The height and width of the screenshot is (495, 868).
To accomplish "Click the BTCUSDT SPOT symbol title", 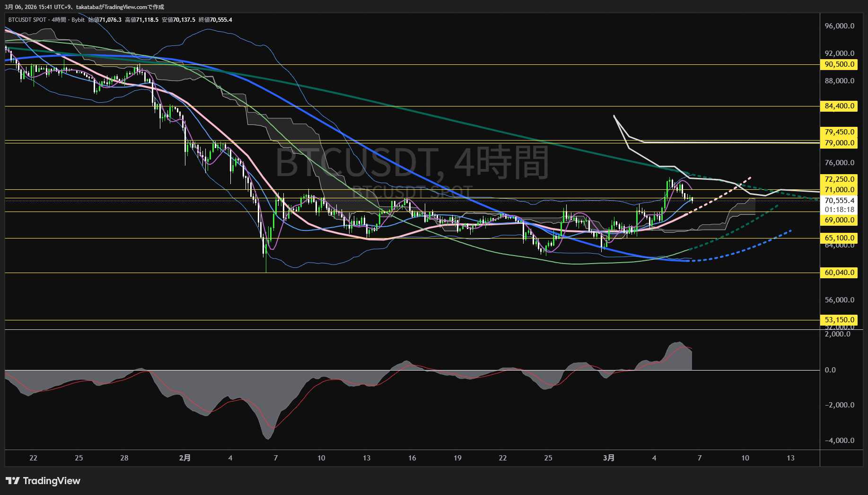I will click(x=27, y=20).
